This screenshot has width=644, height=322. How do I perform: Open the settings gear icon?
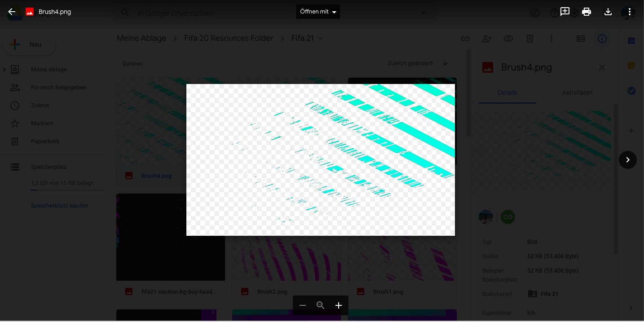[x=575, y=13]
